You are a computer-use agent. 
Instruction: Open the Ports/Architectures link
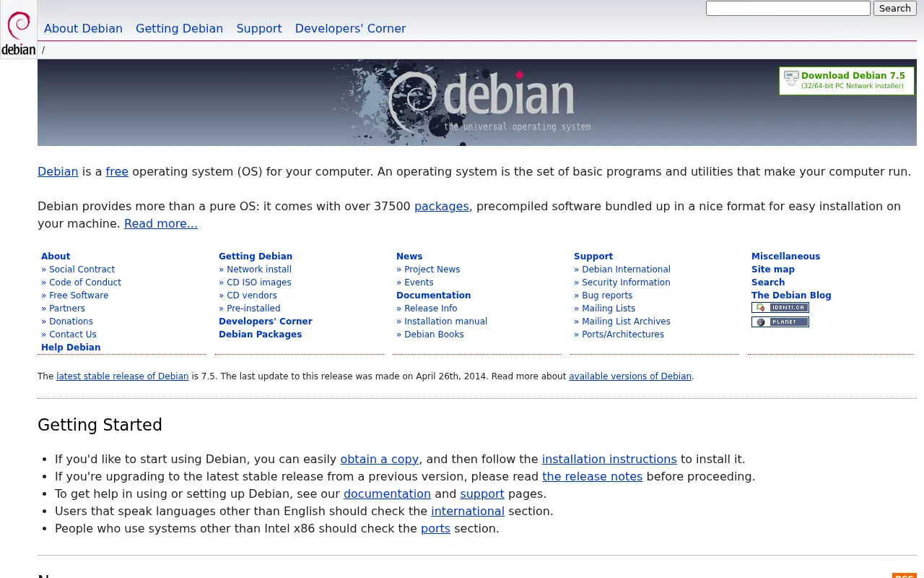[623, 335]
